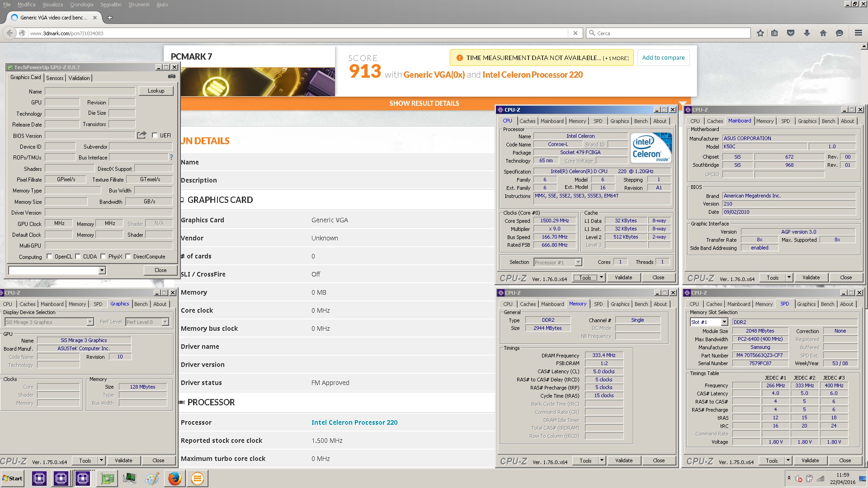This screenshot has height=488, width=868.
Task: Expand Tools arrow in the CPU-Z Graphics window
Action: click(x=101, y=460)
